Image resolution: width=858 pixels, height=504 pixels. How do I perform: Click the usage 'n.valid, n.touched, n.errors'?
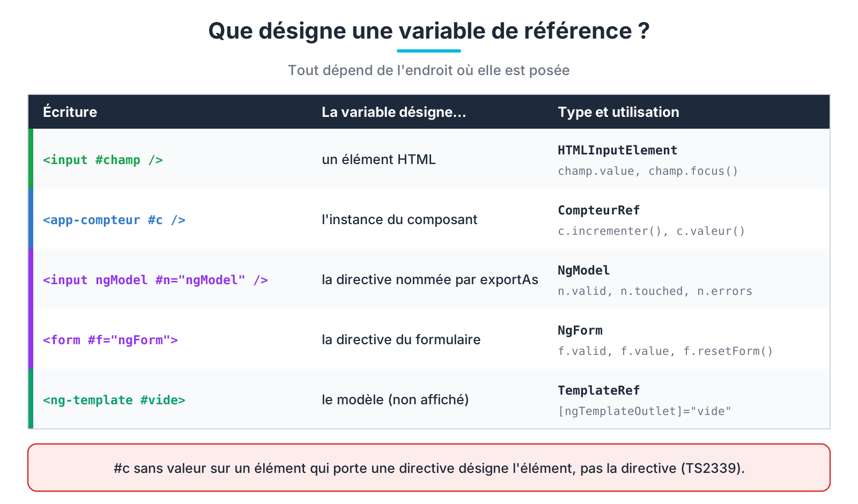coord(655,291)
